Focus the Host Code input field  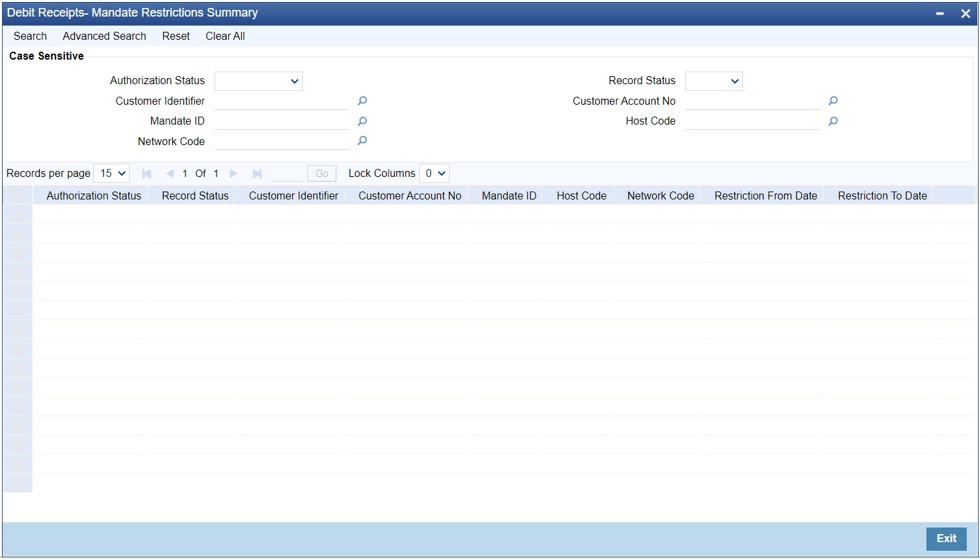point(752,121)
